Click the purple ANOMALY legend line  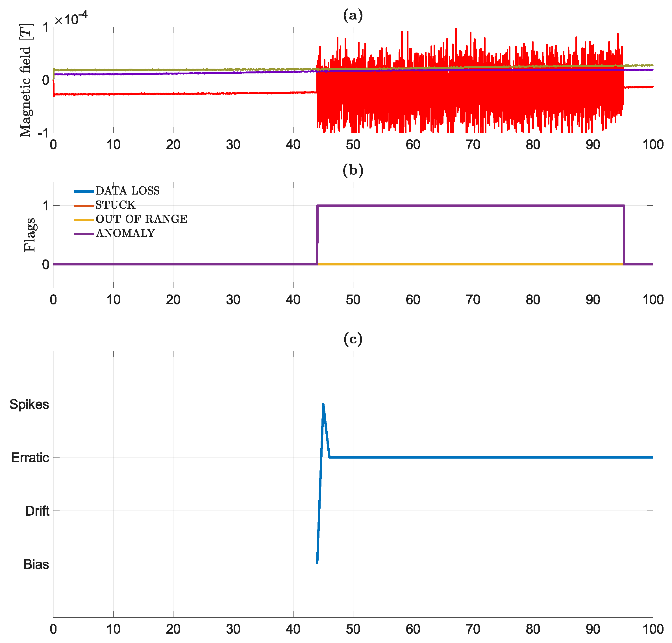[x=84, y=234]
